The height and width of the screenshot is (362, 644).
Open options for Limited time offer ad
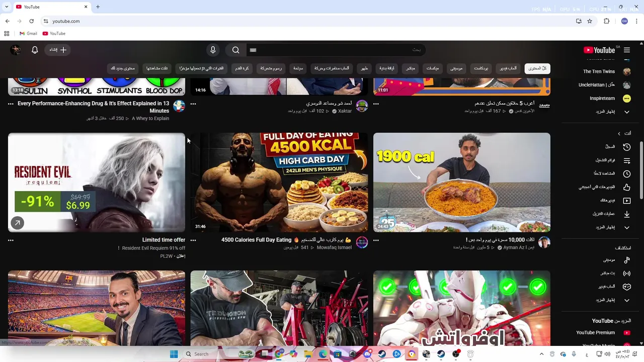[x=11, y=240]
